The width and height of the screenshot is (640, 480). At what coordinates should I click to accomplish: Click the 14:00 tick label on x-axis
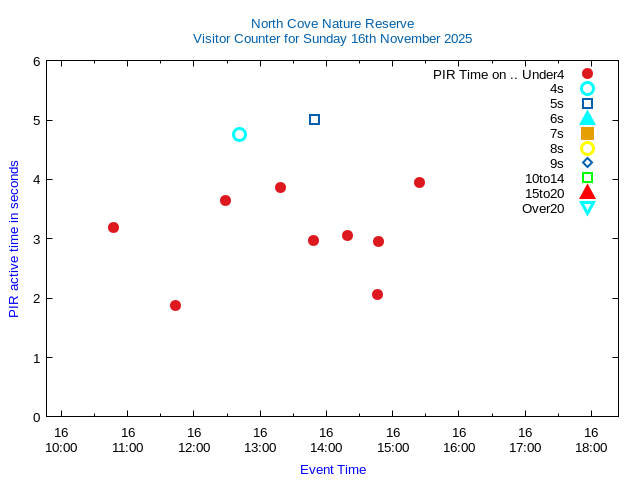[326, 440]
